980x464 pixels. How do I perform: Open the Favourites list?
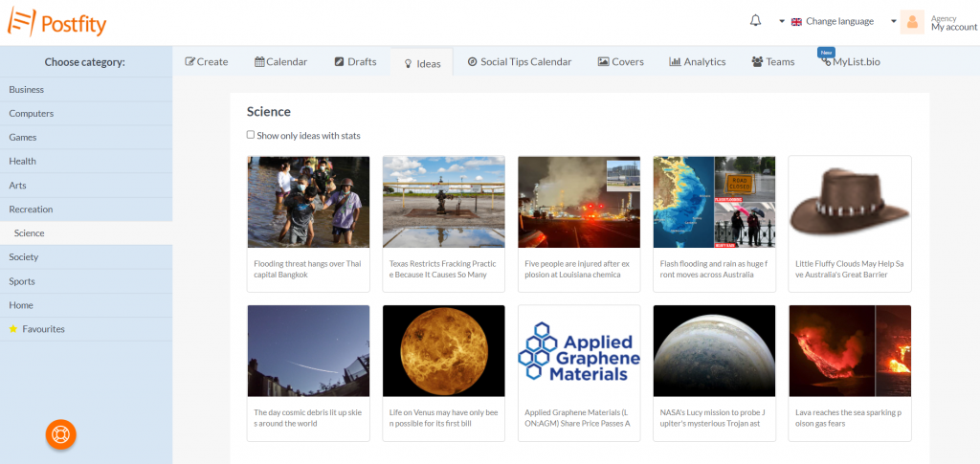coord(86,329)
